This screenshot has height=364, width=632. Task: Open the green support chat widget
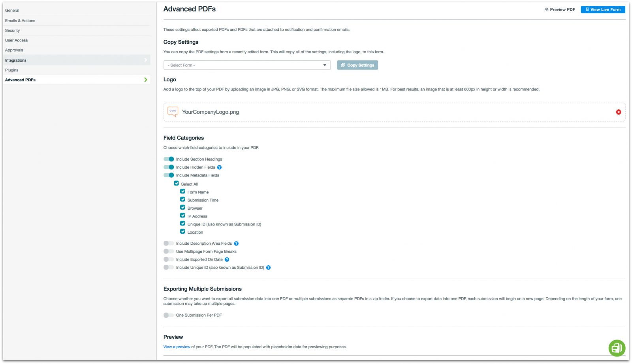[x=617, y=348]
